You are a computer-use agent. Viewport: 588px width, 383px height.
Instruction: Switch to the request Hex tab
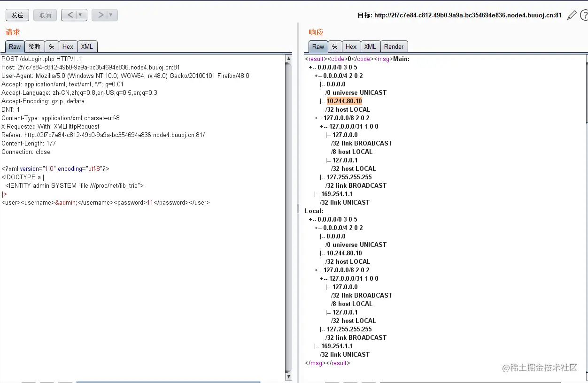68,46
